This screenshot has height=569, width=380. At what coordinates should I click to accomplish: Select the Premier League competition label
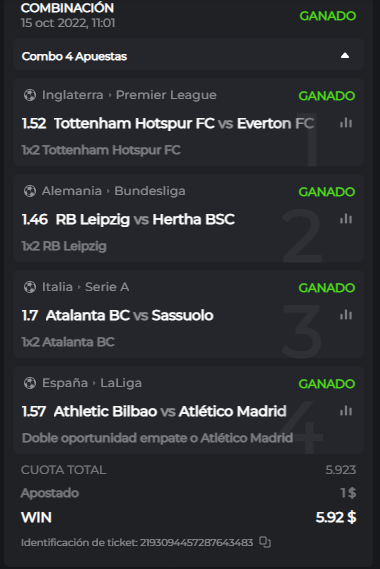[166, 95]
